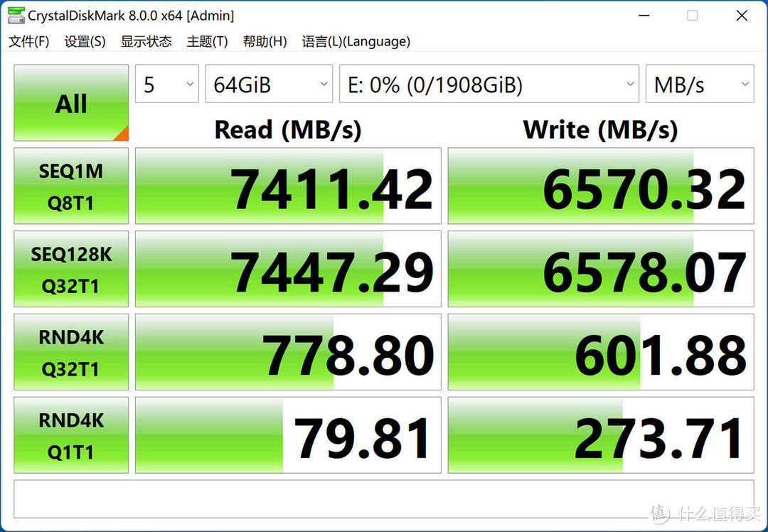
Task: Open the 主题(T) menu
Action: point(207,41)
